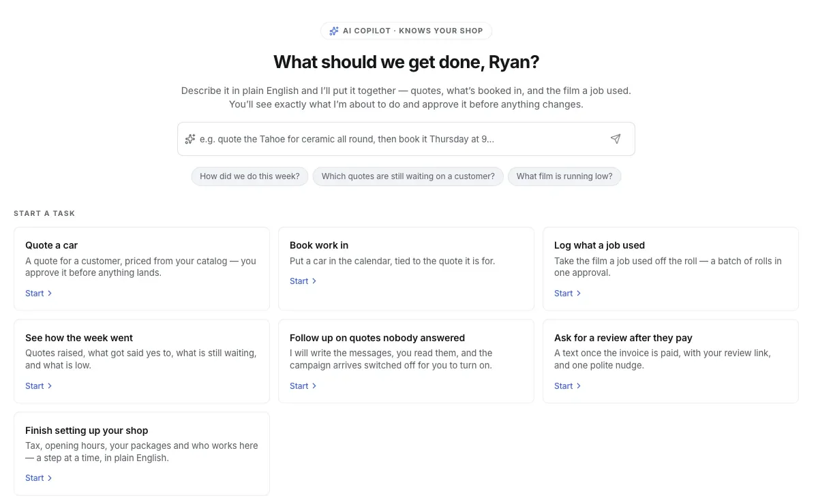Start Ask for a review after they pay
Image resolution: width=818 pixels, height=504 pixels.
click(568, 386)
